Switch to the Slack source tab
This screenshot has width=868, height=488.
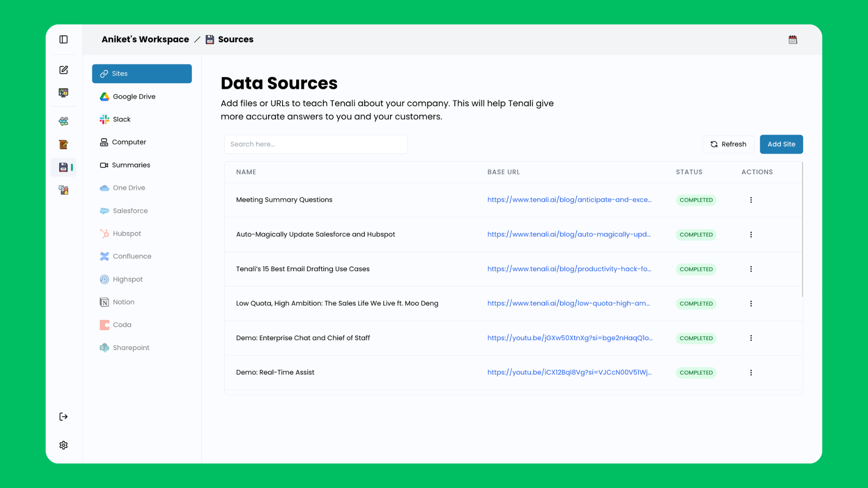[121, 119]
